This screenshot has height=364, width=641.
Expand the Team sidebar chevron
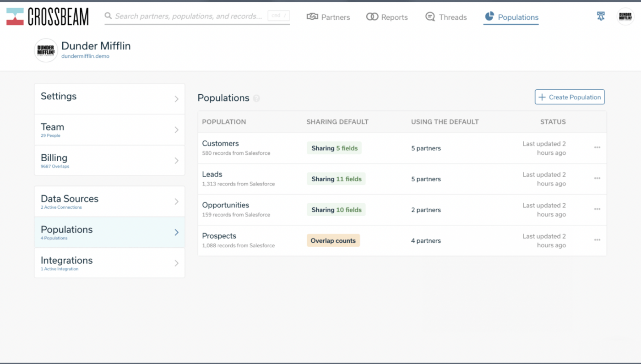[x=176, y=130]
